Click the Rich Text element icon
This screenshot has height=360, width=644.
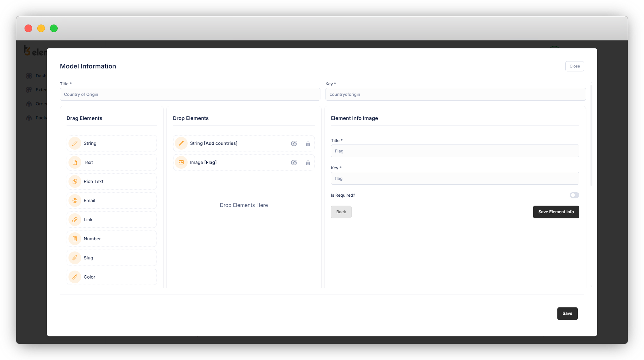click(75, 181)
